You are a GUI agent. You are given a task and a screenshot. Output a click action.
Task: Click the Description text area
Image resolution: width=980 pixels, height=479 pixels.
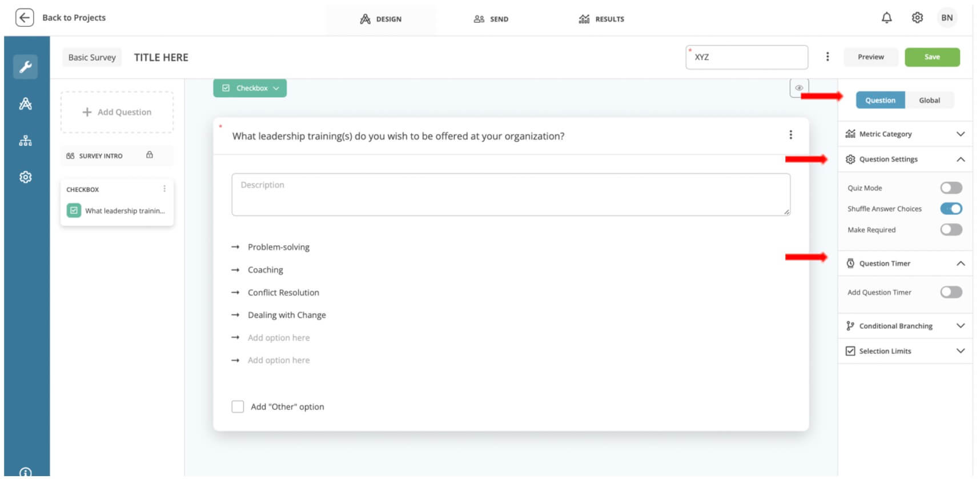[x=511, y=194]
